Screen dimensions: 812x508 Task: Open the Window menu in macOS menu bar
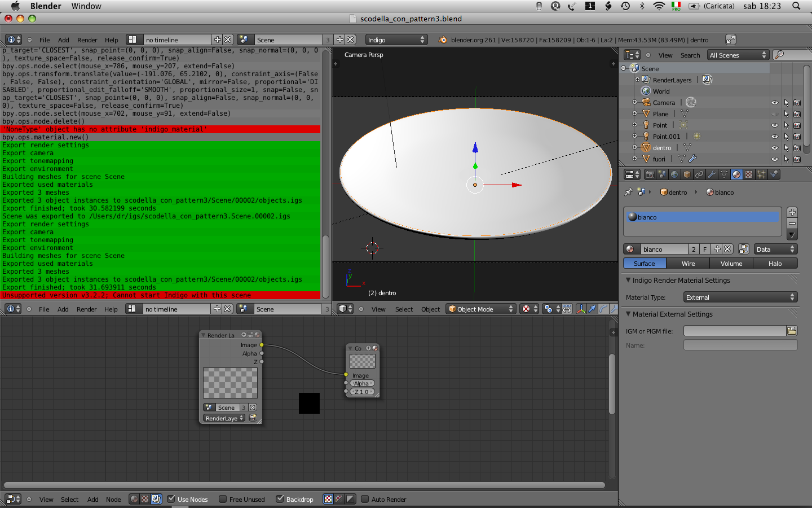(x=86, y=6)
